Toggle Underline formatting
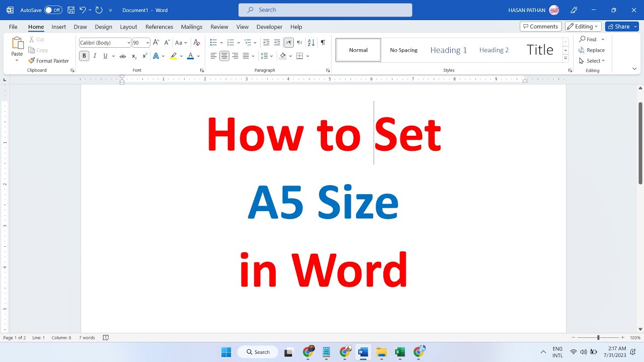The image size is (644, 362). [x=105, y=56]
